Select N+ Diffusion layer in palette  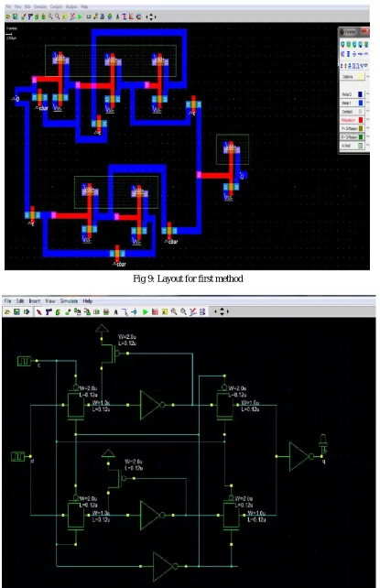353,137
